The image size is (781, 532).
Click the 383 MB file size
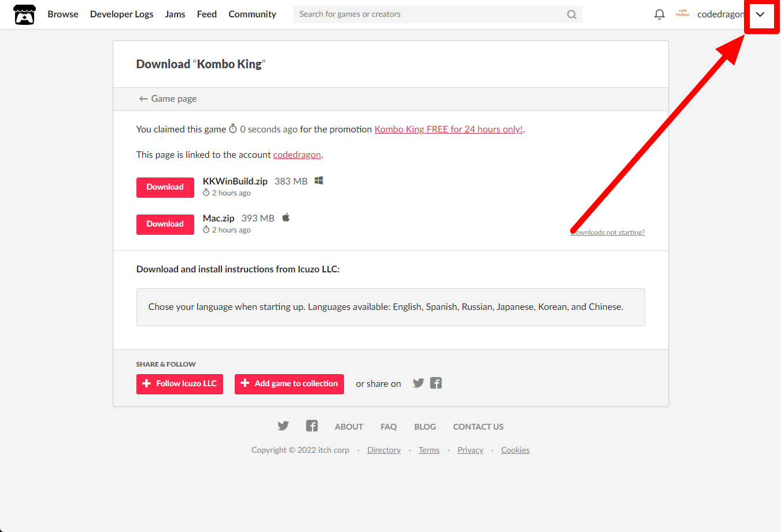pyautogui.click(x=291, y=181)
